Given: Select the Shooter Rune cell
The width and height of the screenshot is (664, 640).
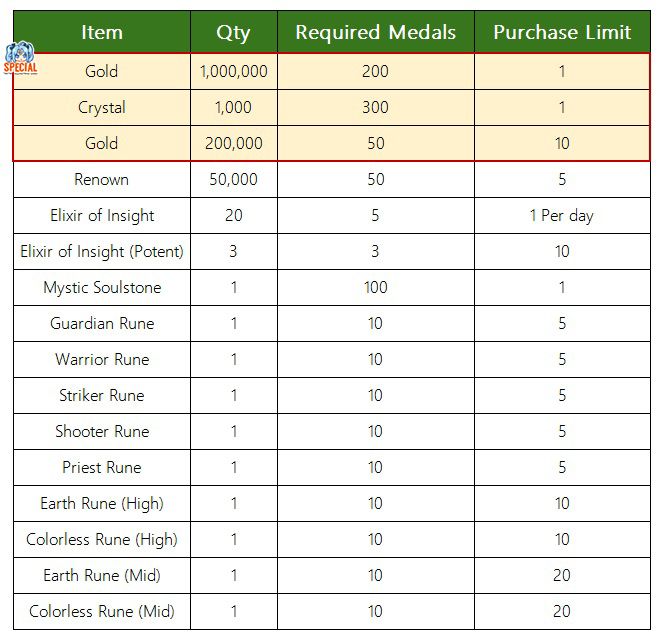Looking at the screenshot, I should [x=102, y=431].
